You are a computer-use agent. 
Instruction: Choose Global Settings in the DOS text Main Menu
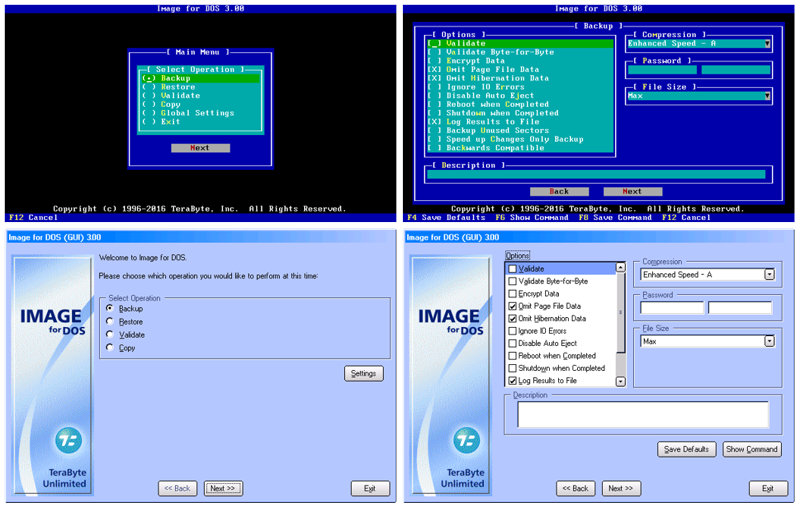click(x=200, y=113)
